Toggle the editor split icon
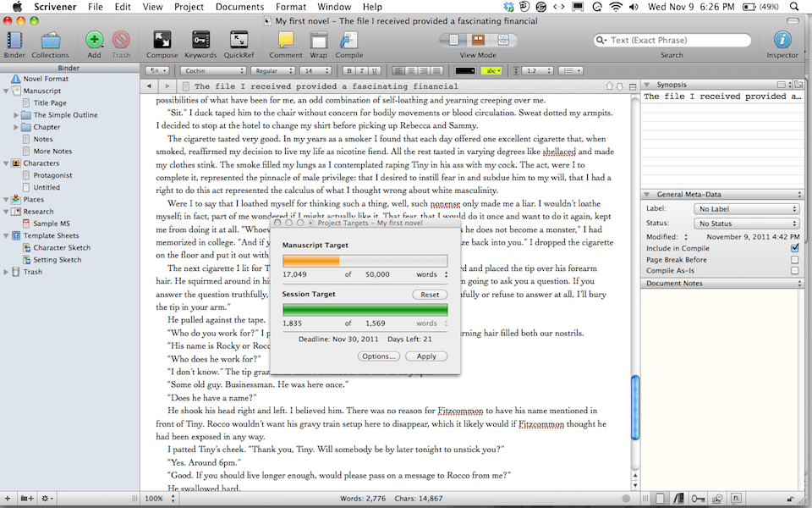The height and width of the screenshot is (508, 812). pos(633,86)
